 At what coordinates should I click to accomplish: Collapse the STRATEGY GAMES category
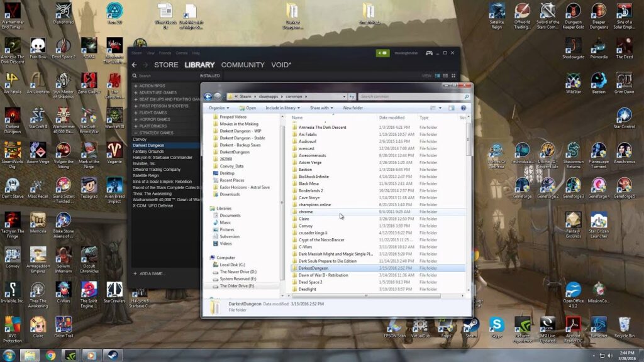pyautogui.click(x=153, y=133)
